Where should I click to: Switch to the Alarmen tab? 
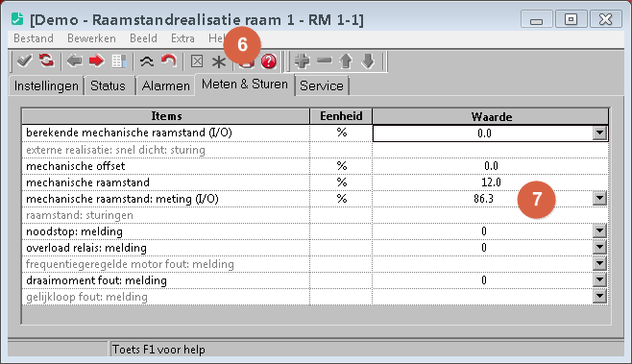(165, 85)
